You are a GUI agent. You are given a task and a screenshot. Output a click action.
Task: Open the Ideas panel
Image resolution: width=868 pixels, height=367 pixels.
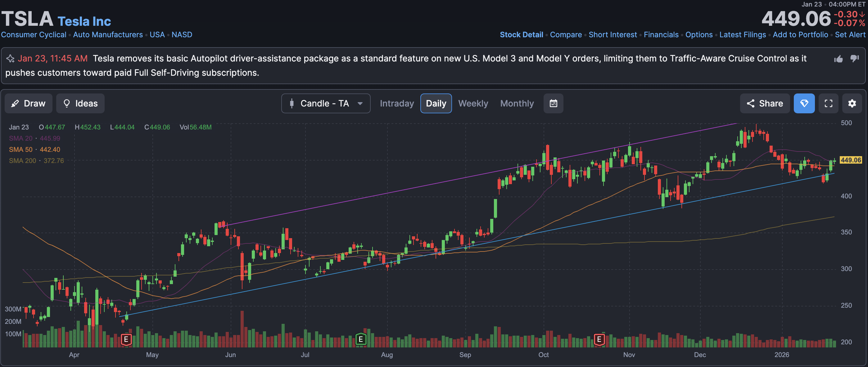pyautogui.click(x=80, y=103)
